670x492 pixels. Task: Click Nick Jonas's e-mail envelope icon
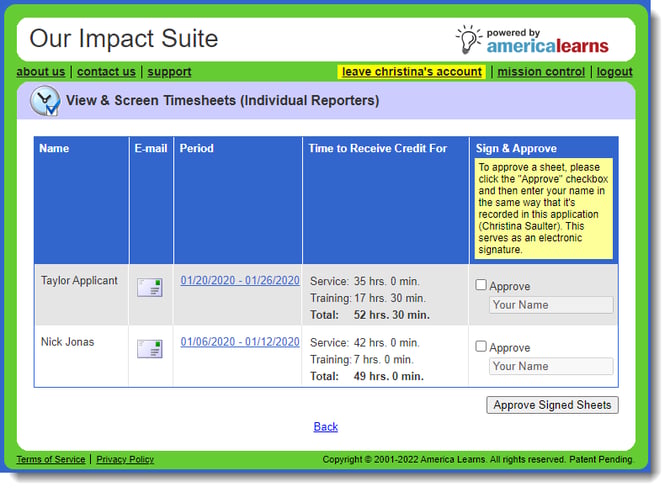(150, 349)
